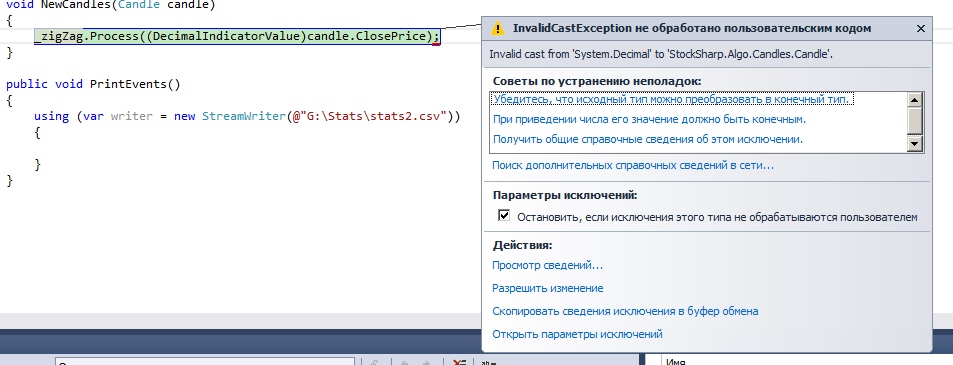Click the tips list scrollbar thumb

click(x=915, y=120)
